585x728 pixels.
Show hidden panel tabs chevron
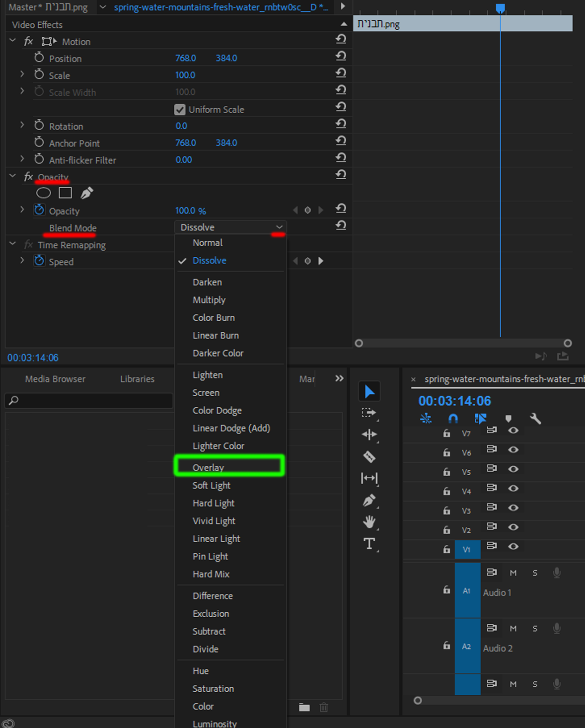click(339, 378)
